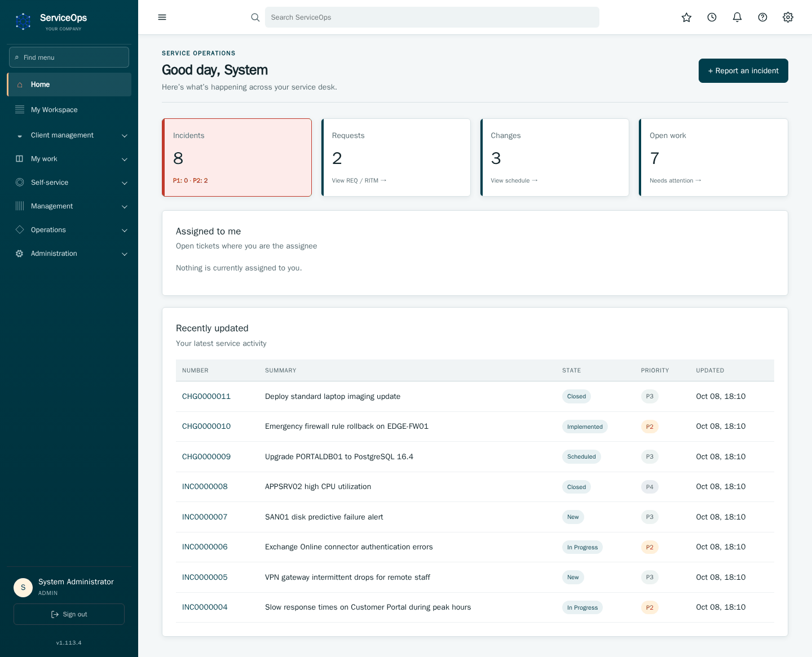The width and height of the screenshot is (812, 657).
Task: Focus the Search ServiceOps field
Action: pyautogui.click(x=432, y=17)
